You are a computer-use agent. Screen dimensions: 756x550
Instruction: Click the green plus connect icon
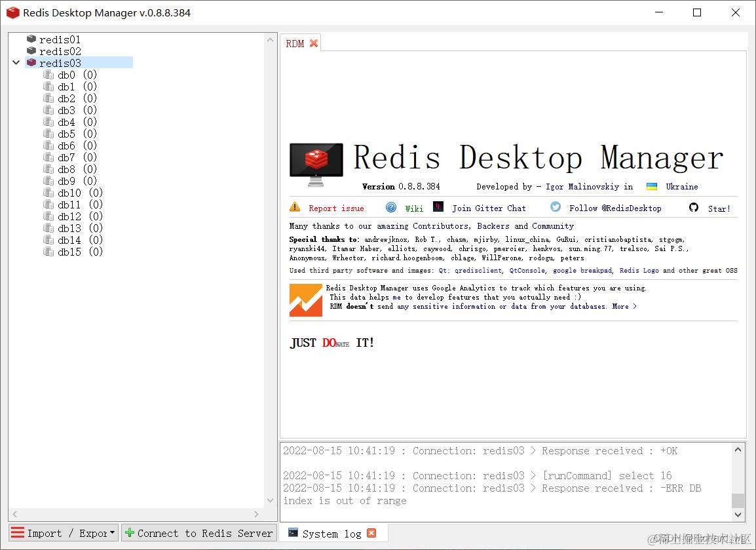129,533
